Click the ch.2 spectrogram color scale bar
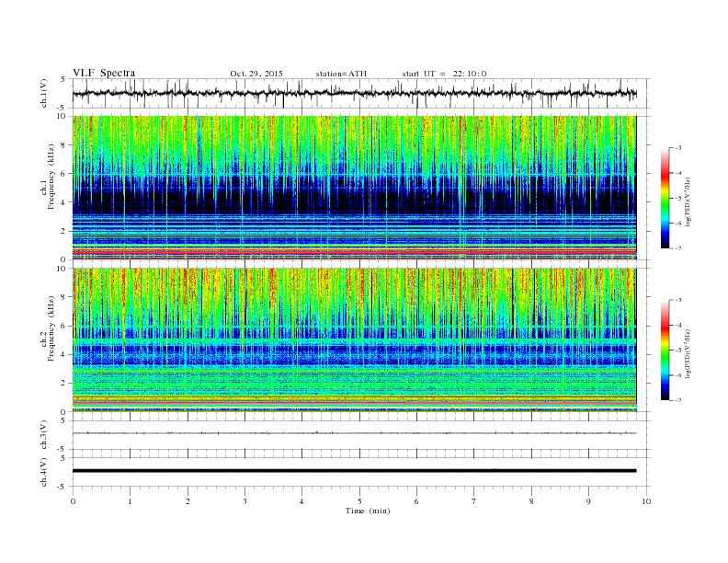 [x=665, y=350]
